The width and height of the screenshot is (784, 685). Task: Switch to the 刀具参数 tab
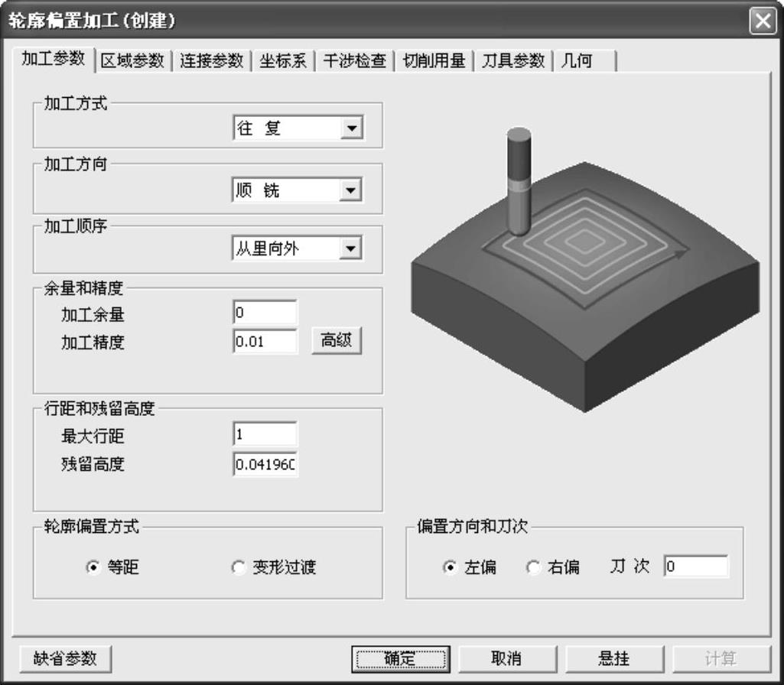512,61
